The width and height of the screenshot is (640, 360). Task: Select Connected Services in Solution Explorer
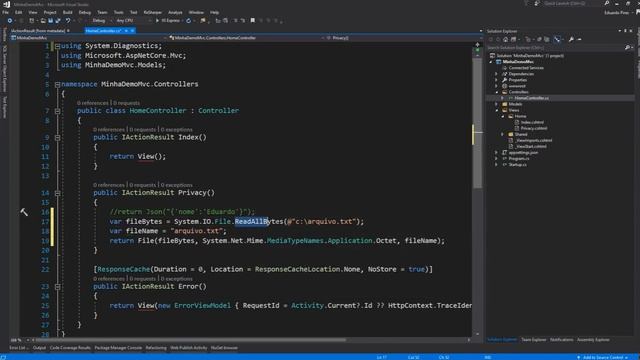[x=526, y=68]
